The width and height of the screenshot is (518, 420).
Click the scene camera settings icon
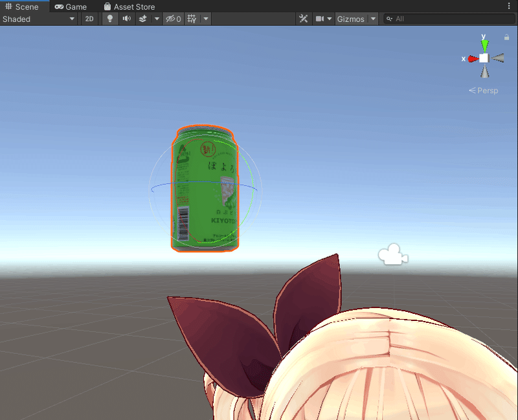321,19
